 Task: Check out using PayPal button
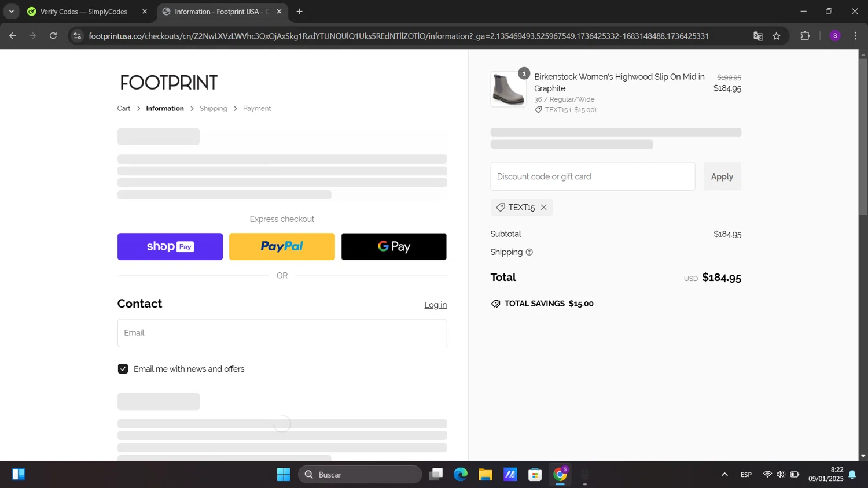pos(282,247)
